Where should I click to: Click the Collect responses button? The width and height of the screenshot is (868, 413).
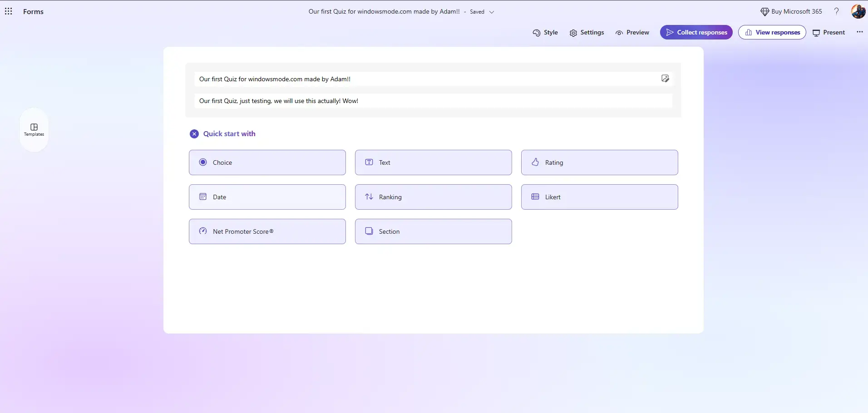696,32
